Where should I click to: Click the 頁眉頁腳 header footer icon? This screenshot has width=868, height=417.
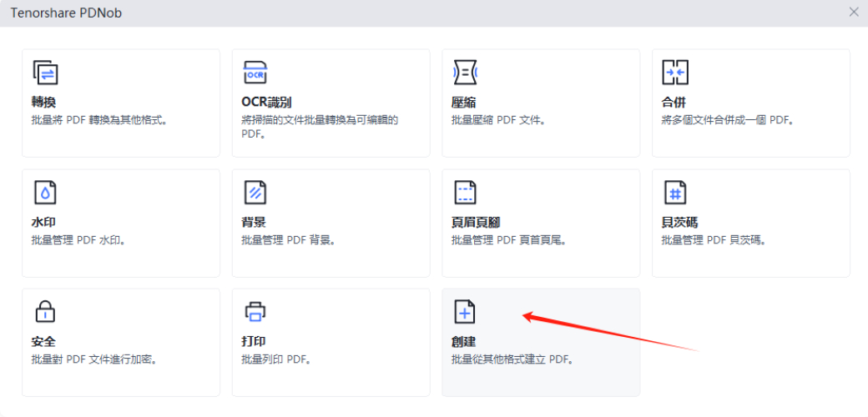(465, 193)
